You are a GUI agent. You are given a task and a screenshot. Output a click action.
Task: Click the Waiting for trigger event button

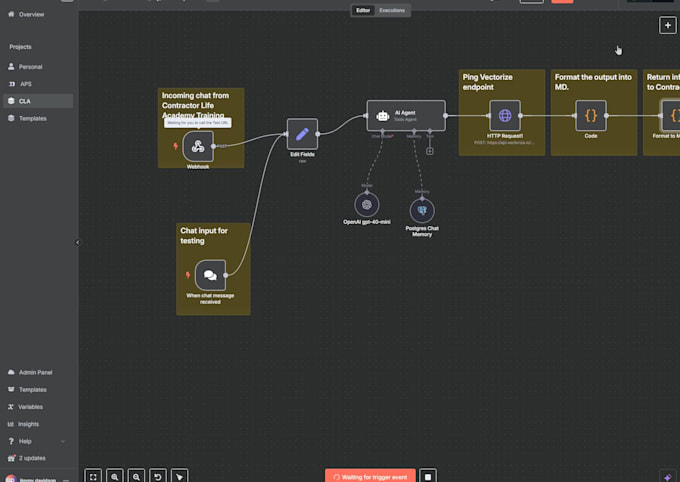click(x=370, y=476)
